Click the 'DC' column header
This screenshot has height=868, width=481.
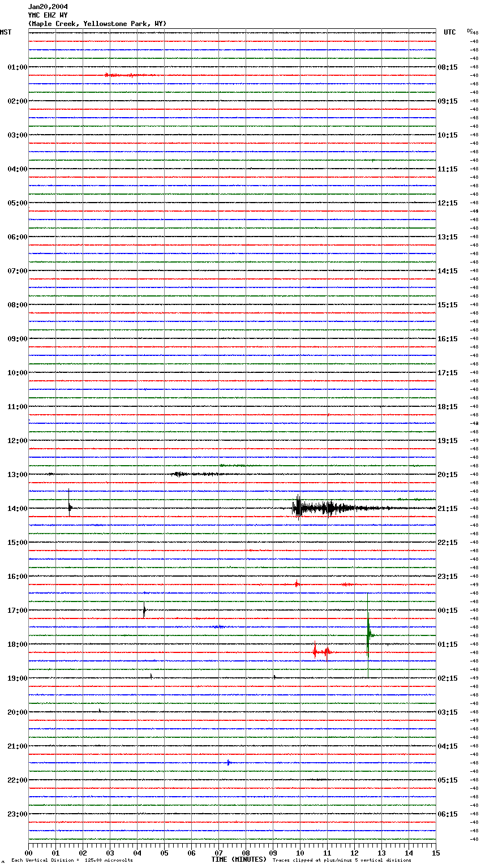[470, 30]
